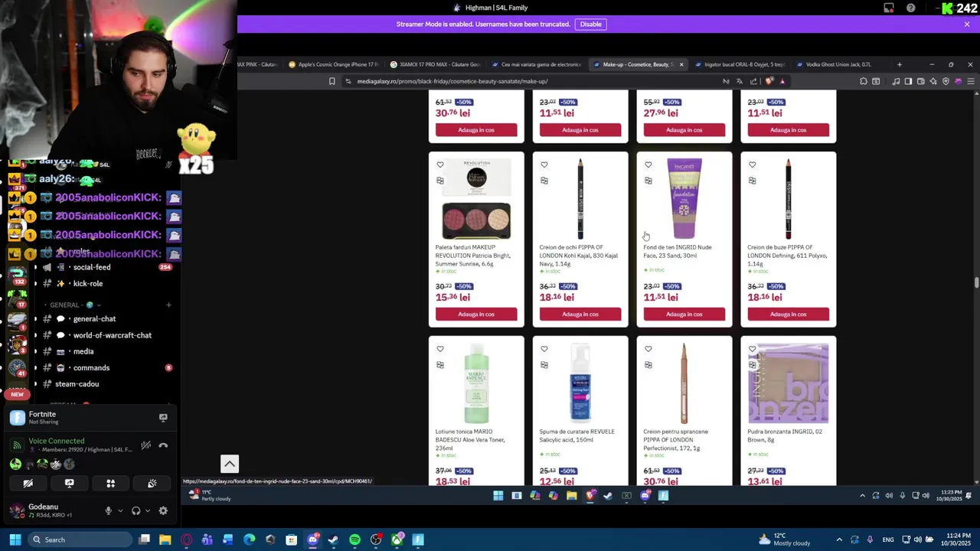
Task: Switch to Irigator bucal ORAL-B Oxyjet tab
Action: tap(740, 64)
